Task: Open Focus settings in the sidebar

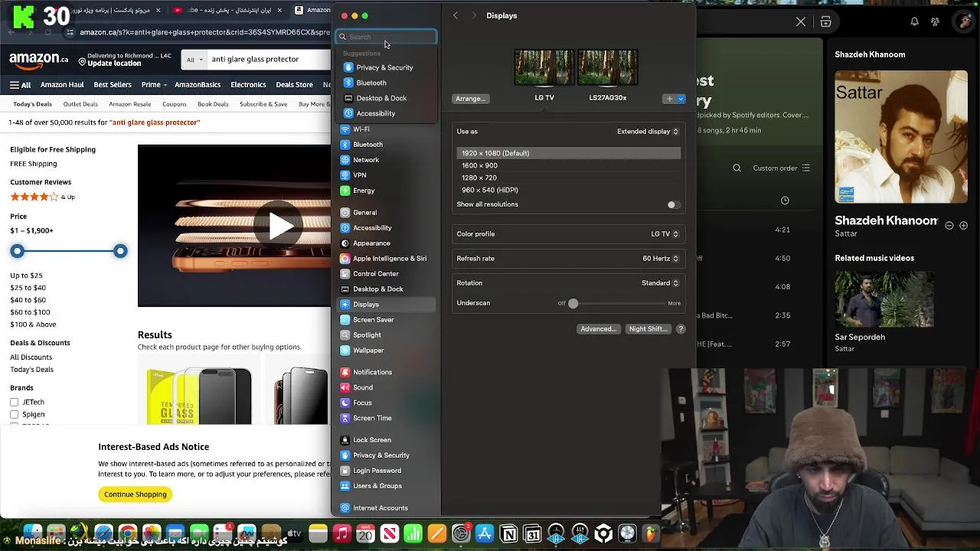Action: [387, 403]
